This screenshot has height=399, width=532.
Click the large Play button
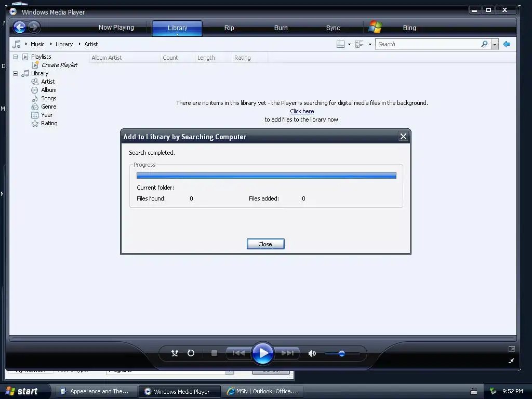(263, 353)
